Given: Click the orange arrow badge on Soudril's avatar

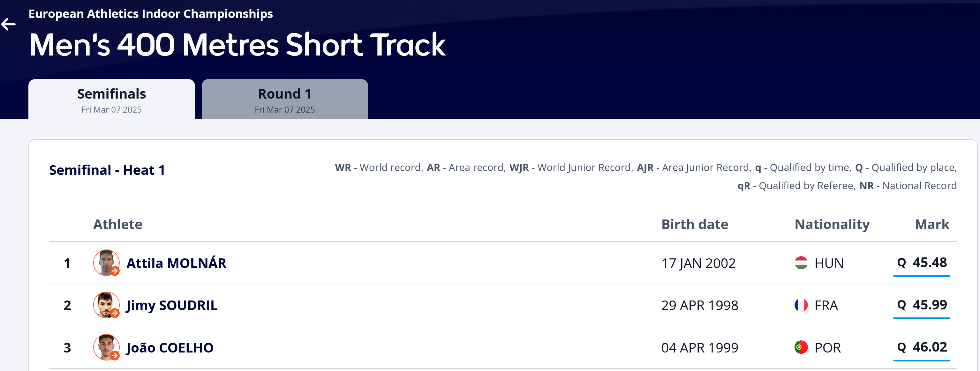Looking at the screenshot, I should 115,313.
